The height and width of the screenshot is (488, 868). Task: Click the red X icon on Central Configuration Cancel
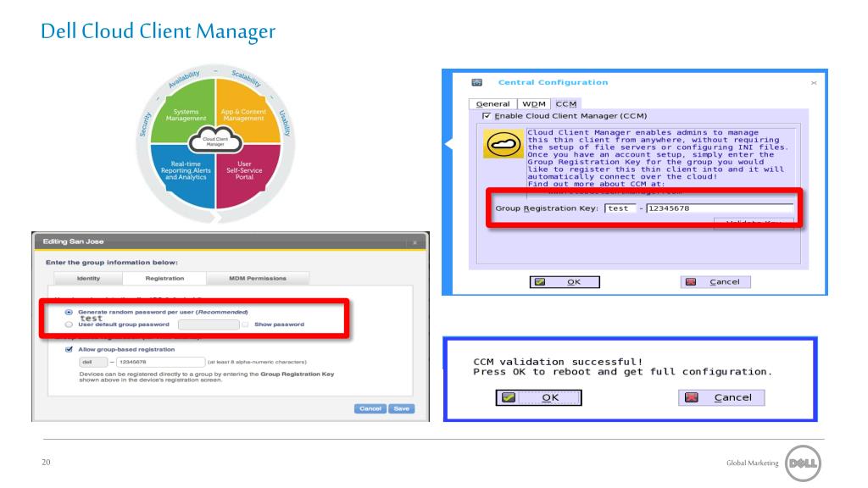tap(691, 282)
